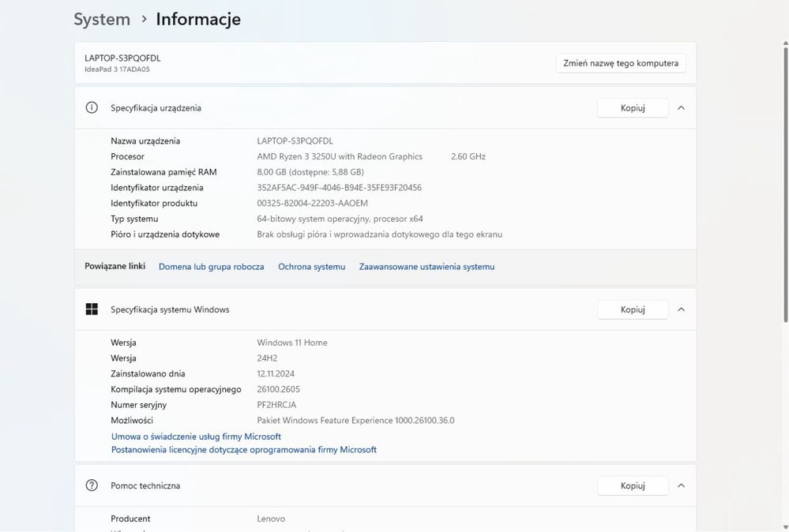Collapse the Specyfikacja urządzenia section
This screenshot has width=789, height=532.
point(681,107)
